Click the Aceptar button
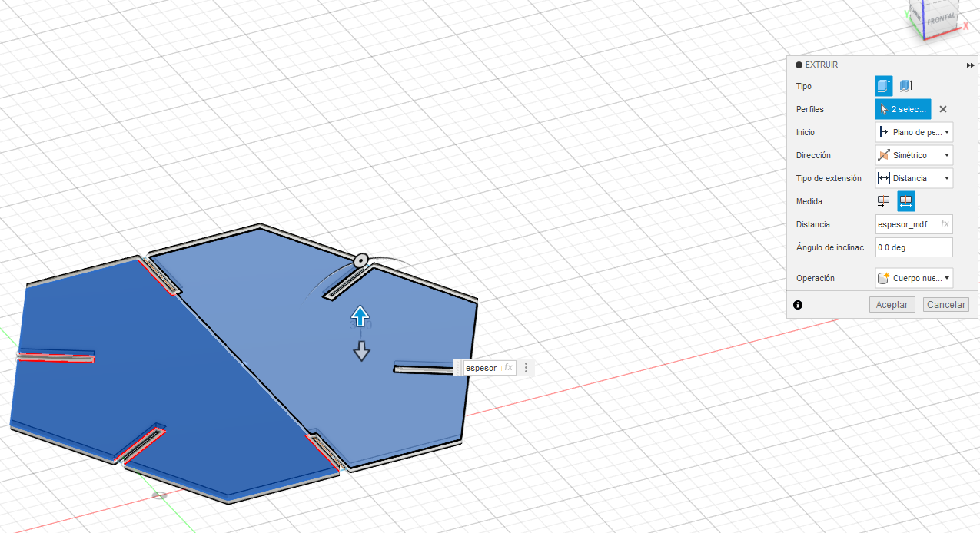Image resolution: width=980 pixels, height=533 pixels. point(892,305)
